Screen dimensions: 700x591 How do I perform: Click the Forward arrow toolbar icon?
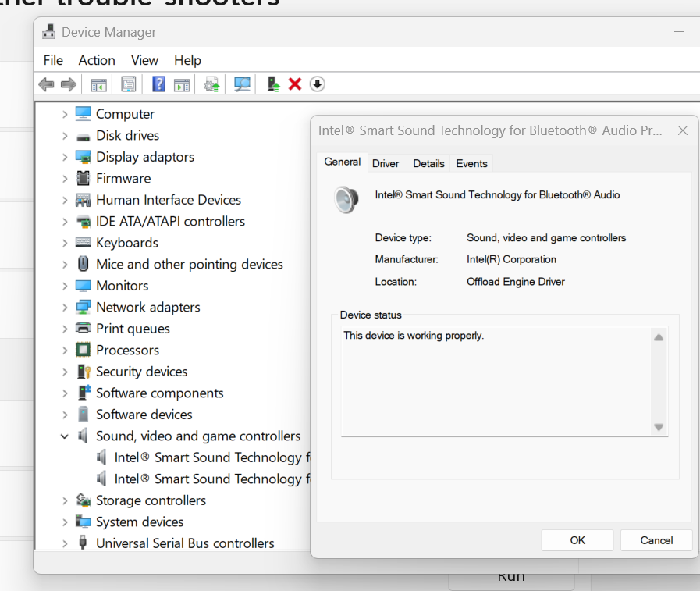pyautogui.click(x=69, y=84)
